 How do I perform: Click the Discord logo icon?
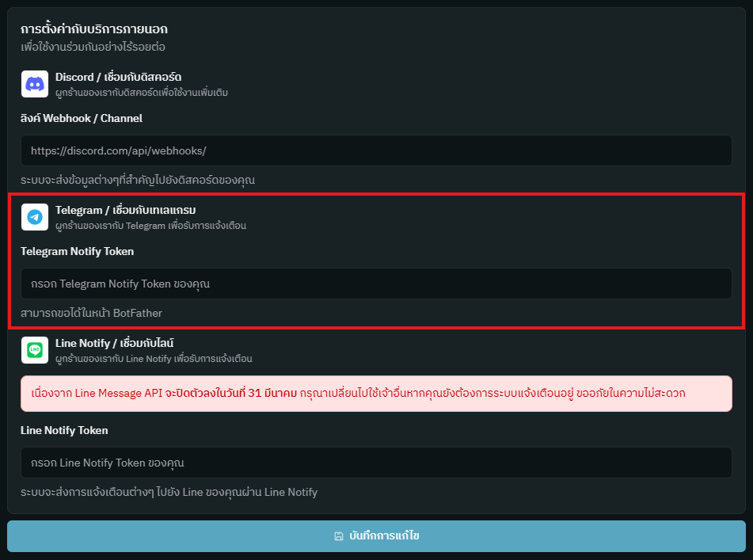[35, 84]
